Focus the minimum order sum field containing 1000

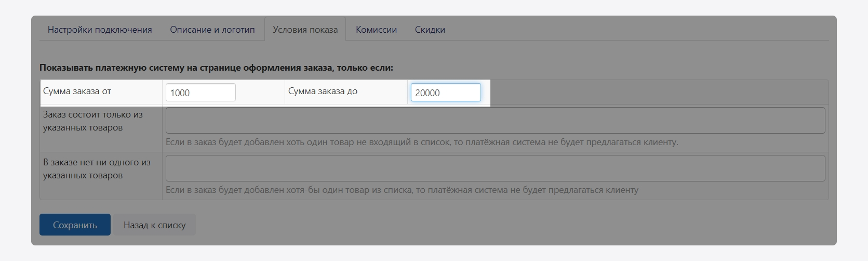tap(201, 93)
